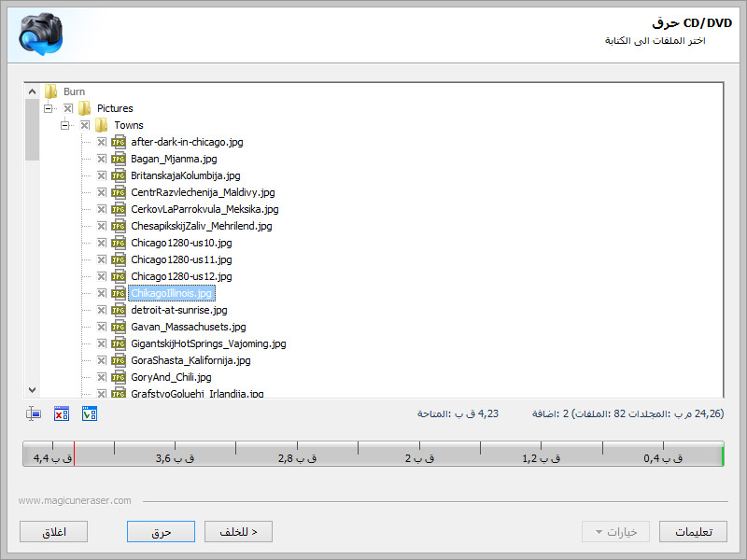
Task: Click JPG icon of GigantskijHotSprings_Vajoming.jpg
Action: tap(119, 343)
